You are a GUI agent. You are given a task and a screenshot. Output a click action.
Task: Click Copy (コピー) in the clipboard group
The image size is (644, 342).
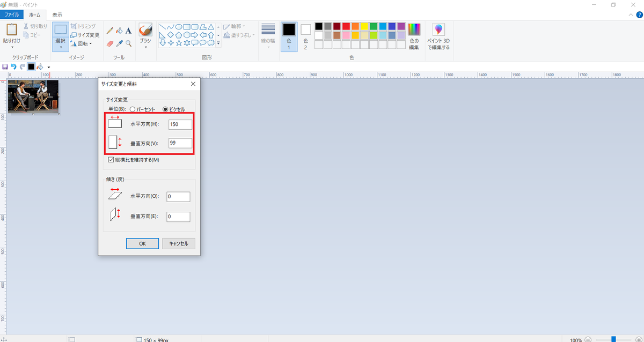coord(32,35)
